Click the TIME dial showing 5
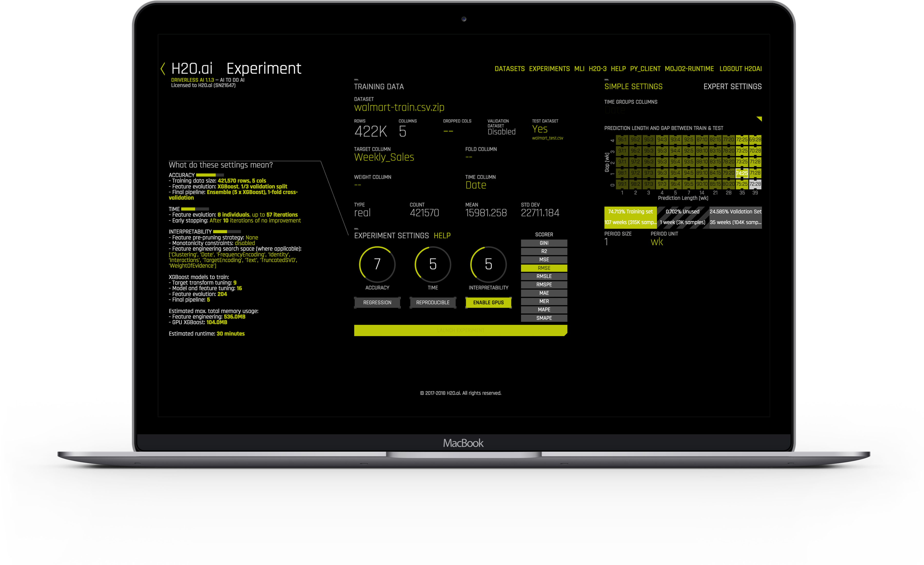The height and width of the screenshot is (565, 924). [433, 264]
